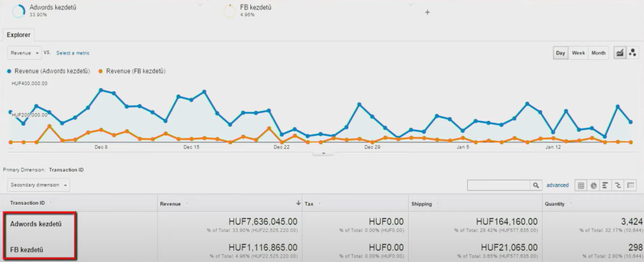The image size is (644, 262).
Task: Switch to line chart view icon
Action: pos(619,53)
